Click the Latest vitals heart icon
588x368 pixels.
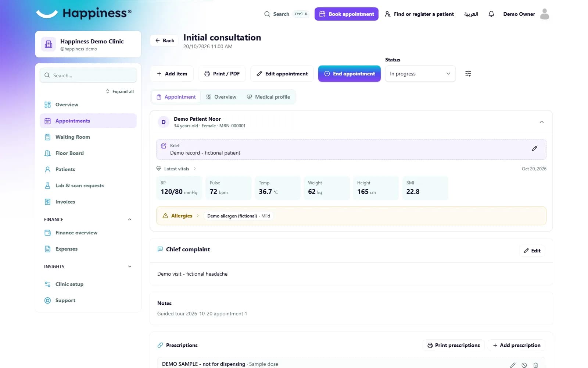pyautogui.click(x=159, y=169)
